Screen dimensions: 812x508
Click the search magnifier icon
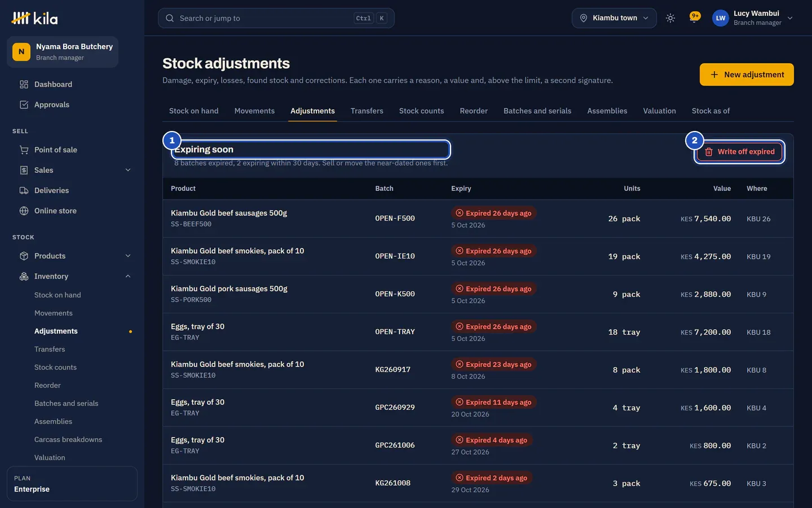click(170, 18)
